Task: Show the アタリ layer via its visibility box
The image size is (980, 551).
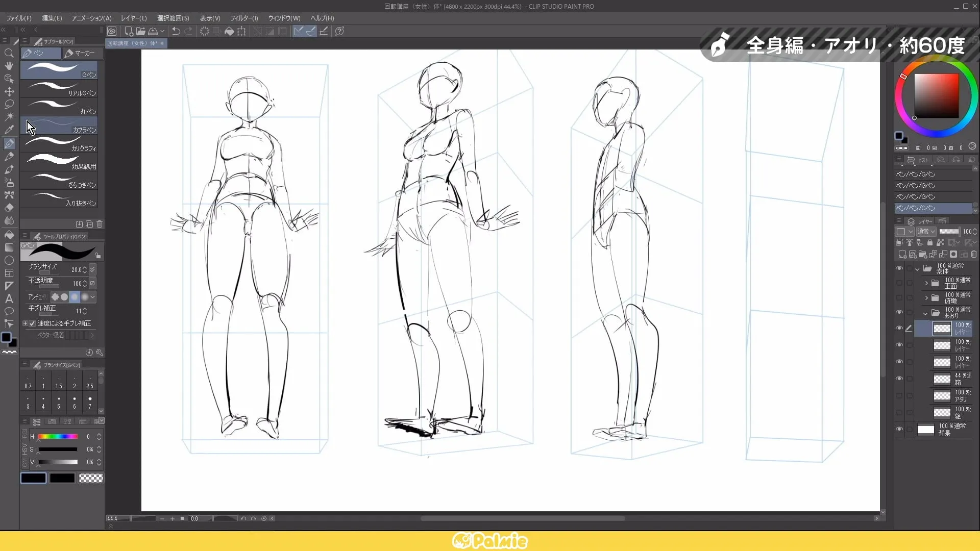Action: click(899, 395)
